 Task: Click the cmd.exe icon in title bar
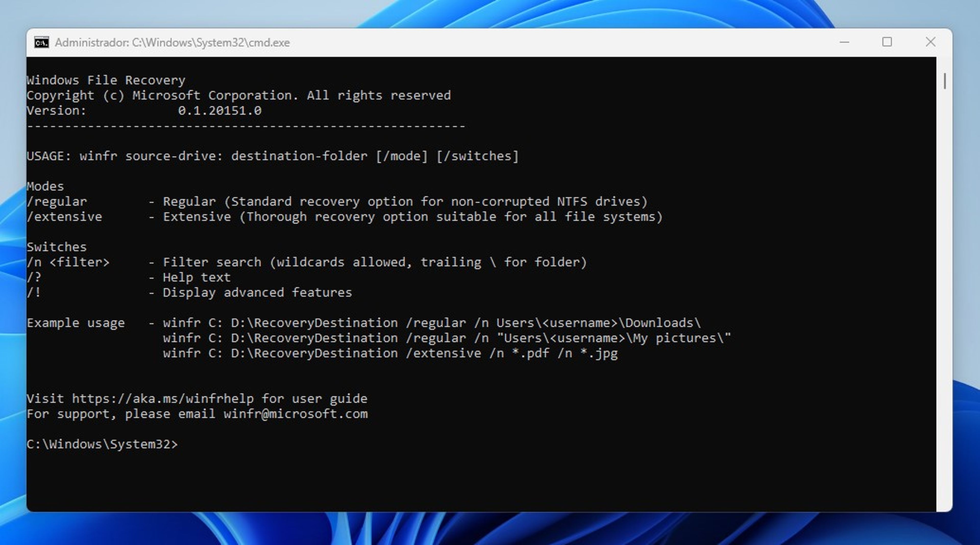[41, 42]
